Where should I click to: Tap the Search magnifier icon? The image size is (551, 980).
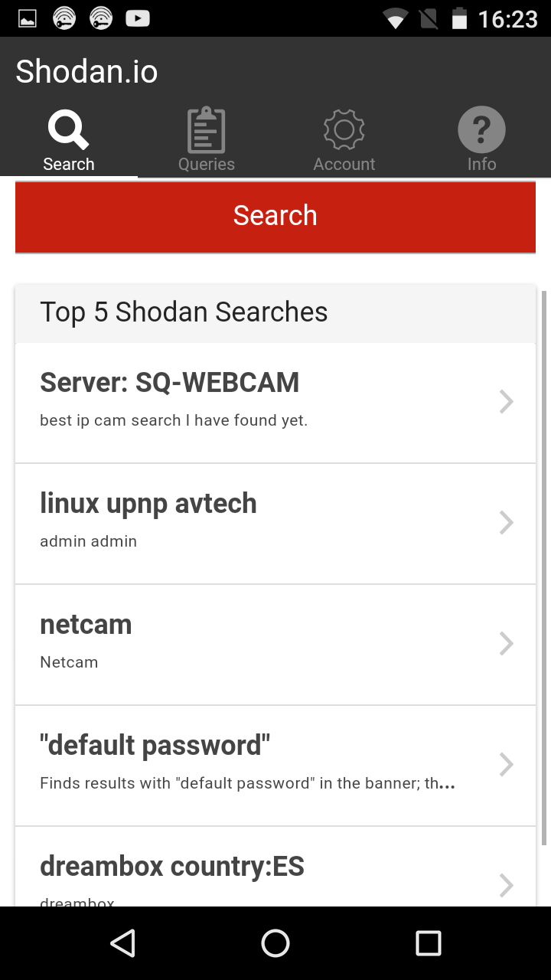pos(68,130)
